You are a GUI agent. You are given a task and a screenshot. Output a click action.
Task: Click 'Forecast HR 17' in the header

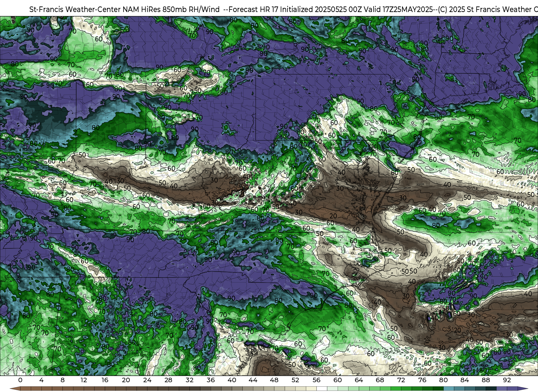coord(253,10)
